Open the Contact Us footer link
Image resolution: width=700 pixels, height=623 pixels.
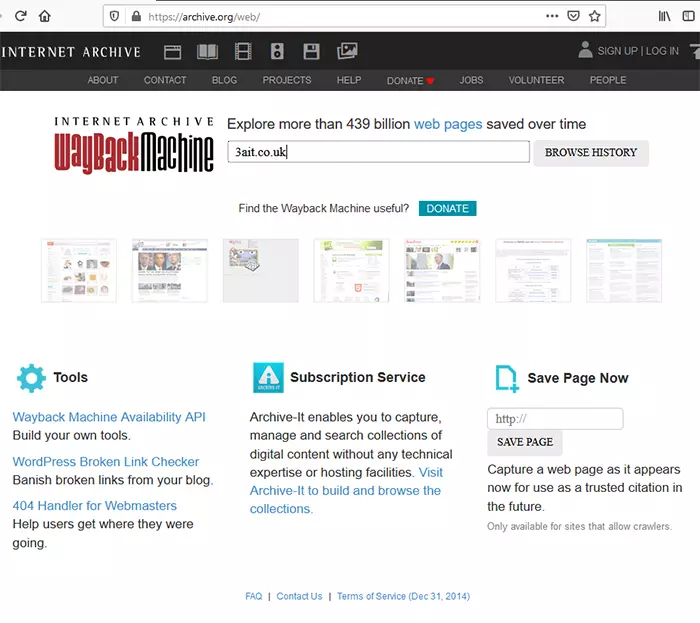[299, 596]
